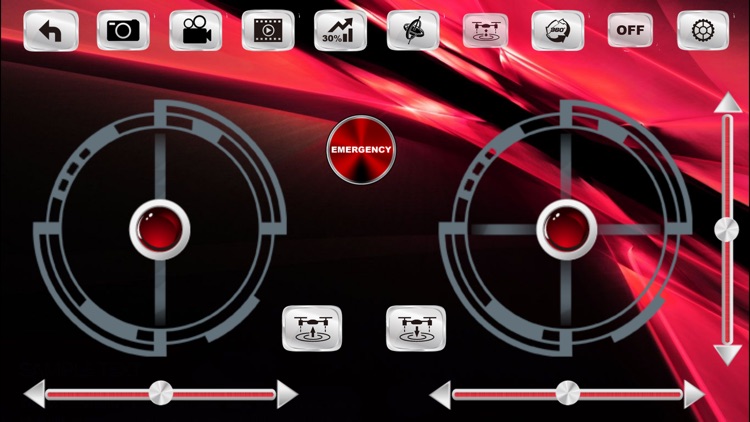Click the bottom-left trim slider handle
Screen dimensions: 750x422
coord(161,393)
